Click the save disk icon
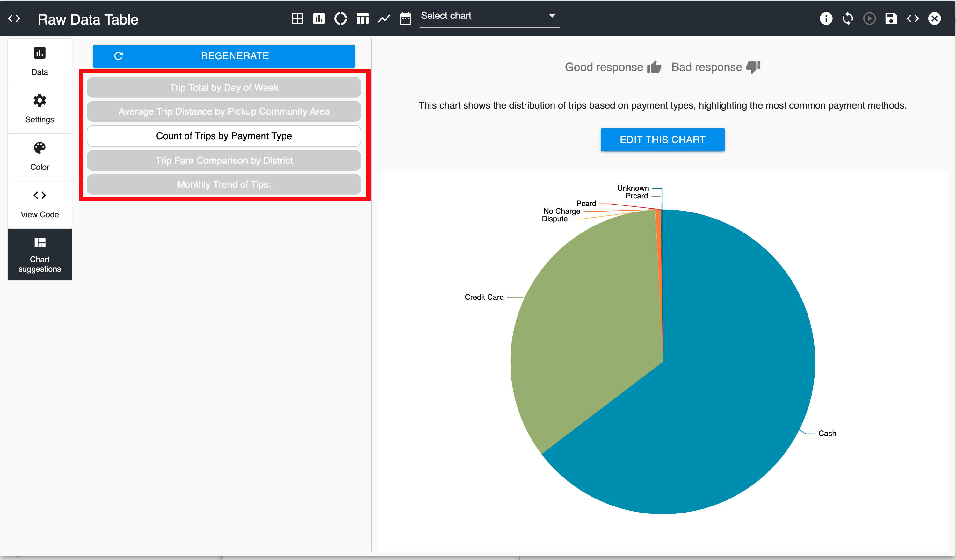The width and height of the screenshot is (956, 560). pyautogui.click(x=891, y=18)
